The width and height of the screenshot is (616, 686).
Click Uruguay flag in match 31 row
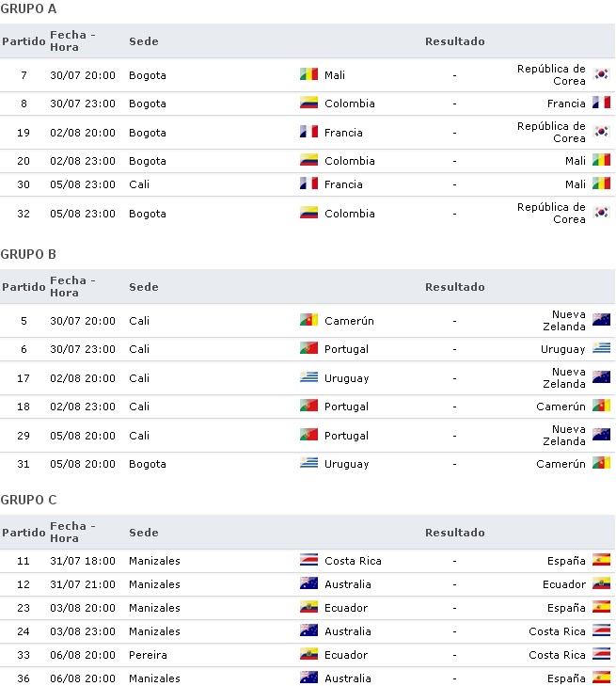pos(308,463)
